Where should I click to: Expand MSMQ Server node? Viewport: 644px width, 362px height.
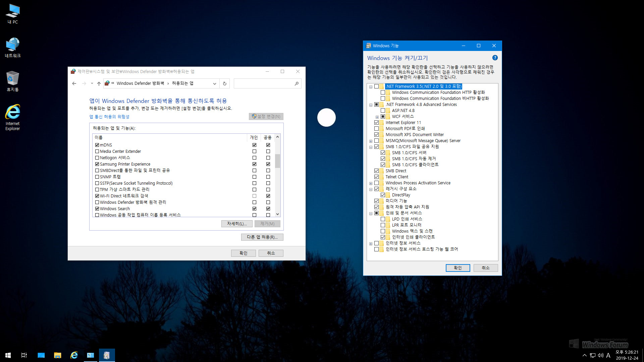(x=371, y=141)
